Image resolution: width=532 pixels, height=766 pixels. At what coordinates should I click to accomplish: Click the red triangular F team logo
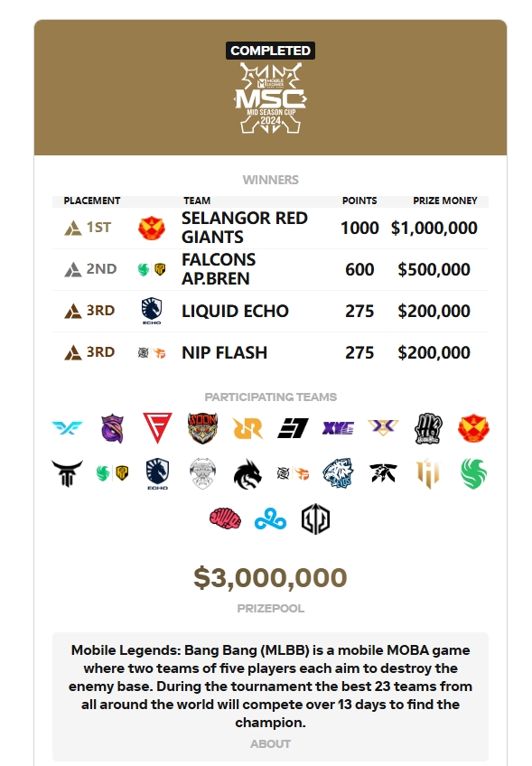click(157, 428)
